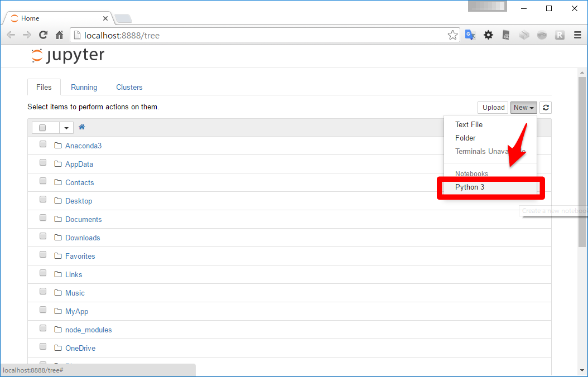588x377 pixels.
Task: Open the OneDrive folder link
Action: tap(80, 348)
